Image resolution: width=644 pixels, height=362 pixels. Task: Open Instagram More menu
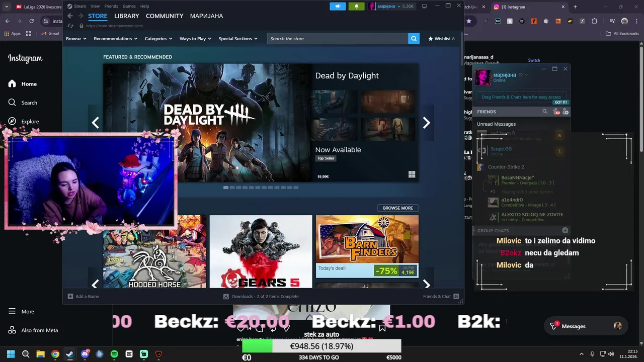click(x=21, y=312)
